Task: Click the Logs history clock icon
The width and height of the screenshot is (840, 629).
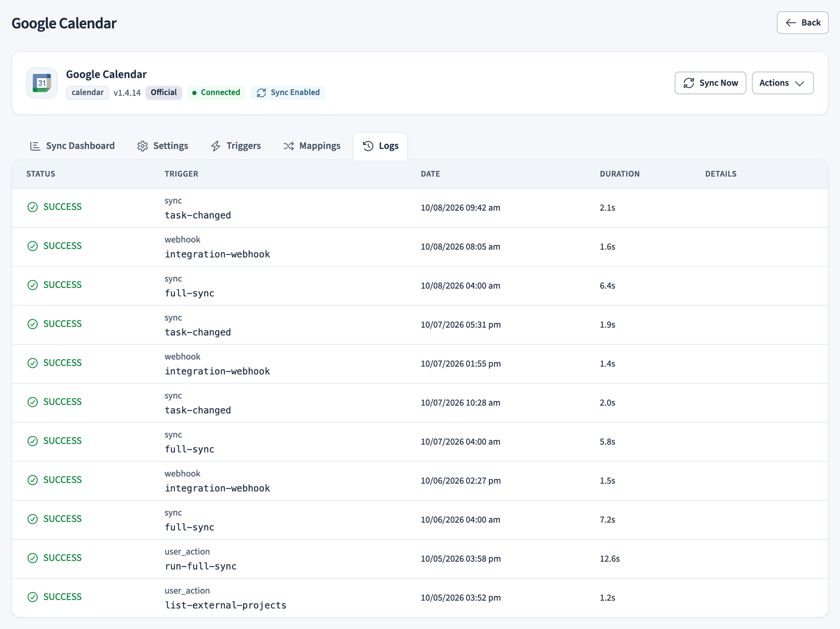Action: click(x=368, y=146)
